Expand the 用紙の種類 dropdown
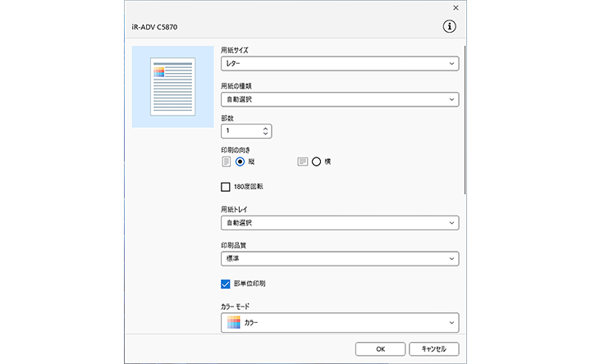This screenshot has height=364, width=591. 340,99
